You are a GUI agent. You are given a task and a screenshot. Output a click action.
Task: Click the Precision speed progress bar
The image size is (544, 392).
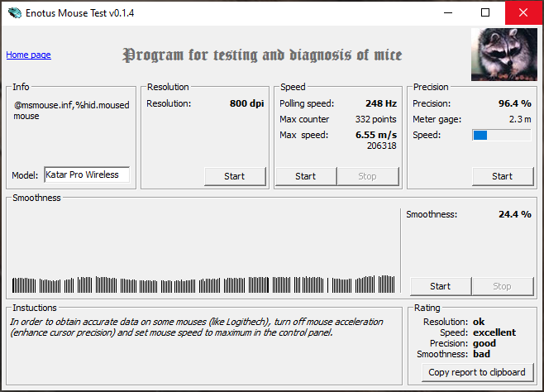coord(501,135)
